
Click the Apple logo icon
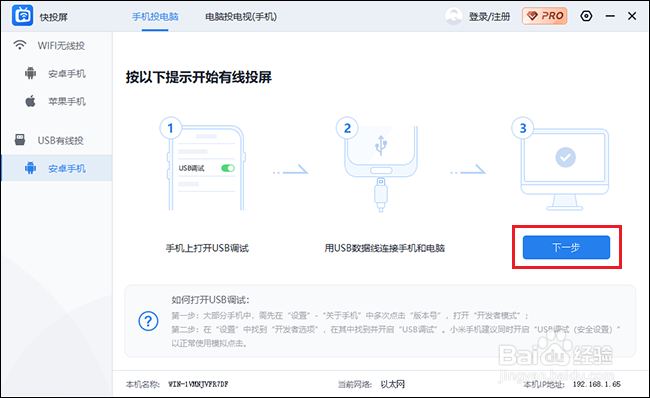pos(30,101)
